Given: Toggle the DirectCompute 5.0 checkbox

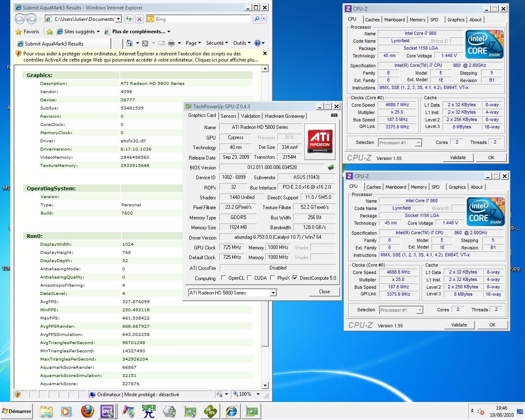Looking at the screenshot, I should click(295, 278).
